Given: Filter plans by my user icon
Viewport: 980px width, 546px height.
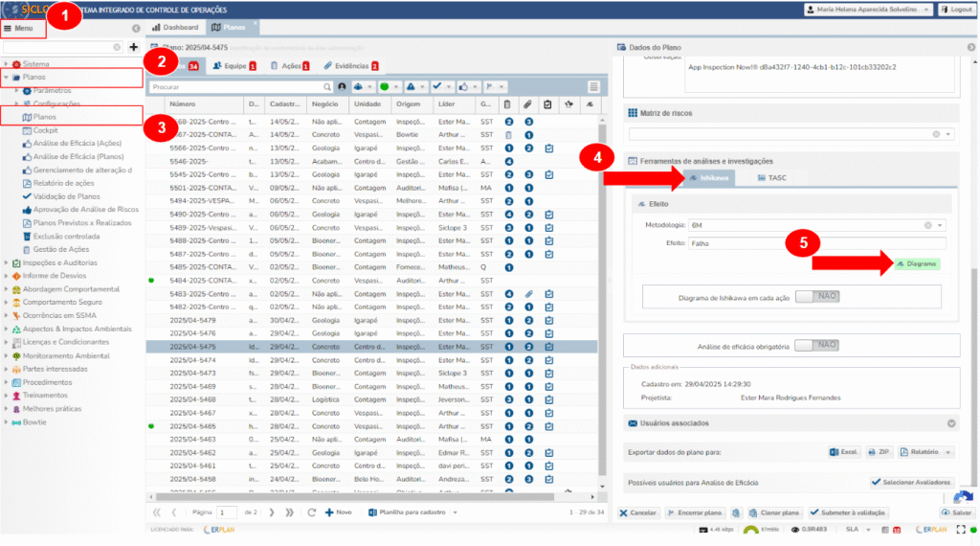Looking at the screenshot, I should tap(342, 87).
